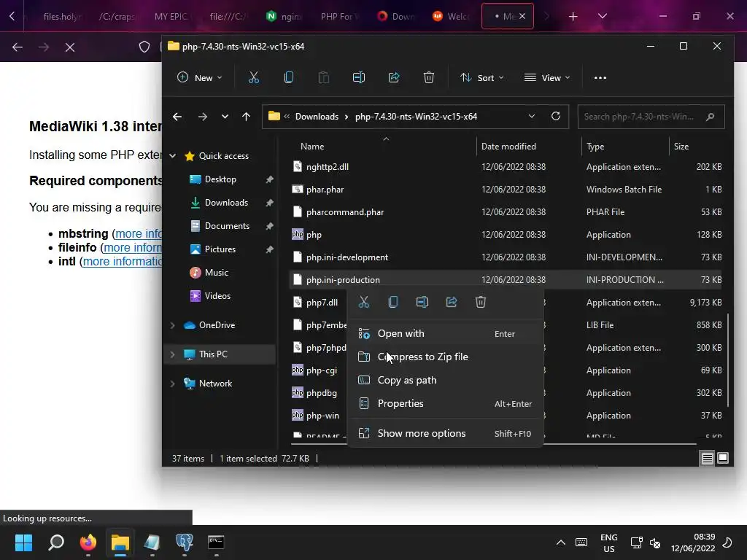Open the See more ellipsis menu in toolbar
747x560 pixels.
tap(600, 77)
